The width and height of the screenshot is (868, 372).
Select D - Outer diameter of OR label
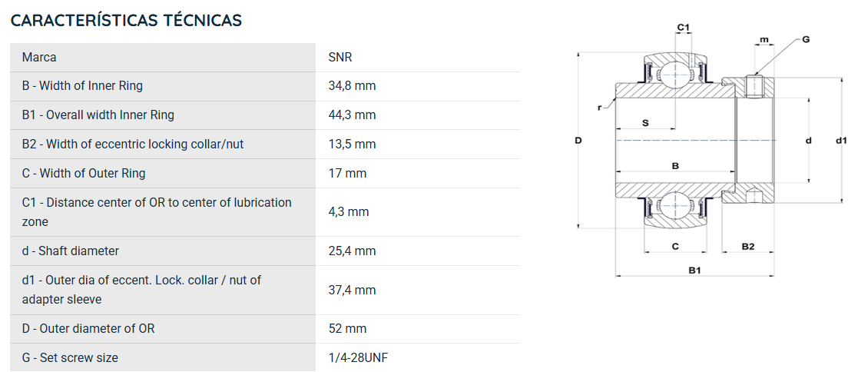coord(88,328)
